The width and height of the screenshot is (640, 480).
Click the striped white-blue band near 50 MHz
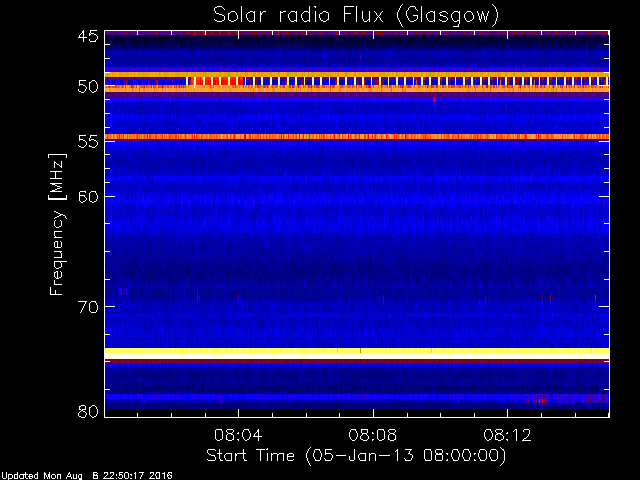[398, 81]
